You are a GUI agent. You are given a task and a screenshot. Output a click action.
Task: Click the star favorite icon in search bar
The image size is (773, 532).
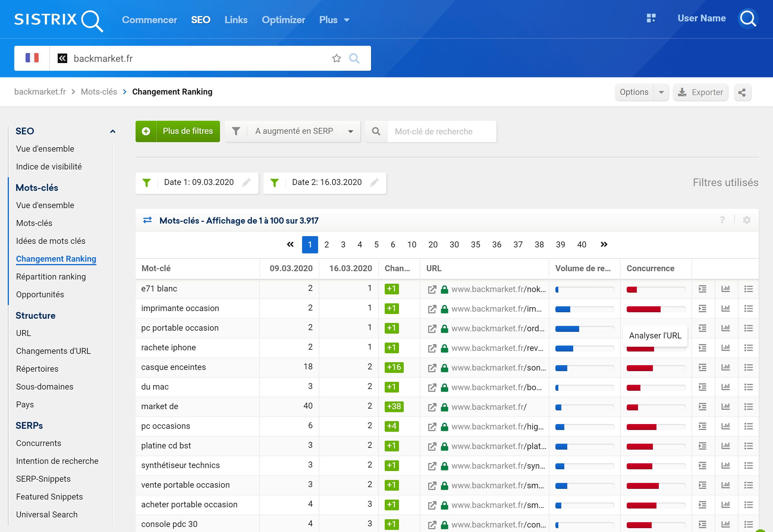pyautogui.click(x=337, y=59)
